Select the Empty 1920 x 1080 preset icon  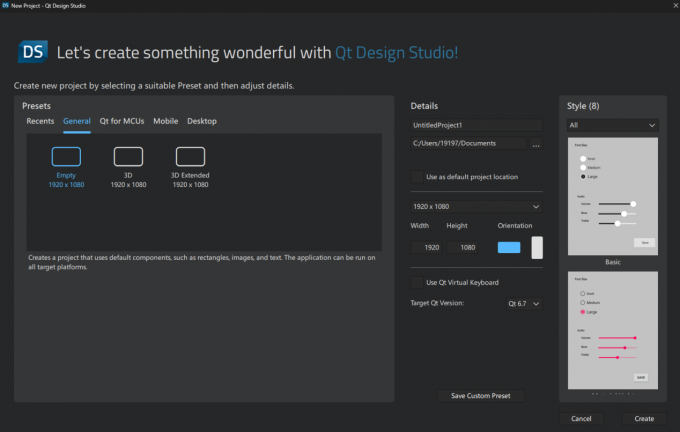click(x=66, y=156)
